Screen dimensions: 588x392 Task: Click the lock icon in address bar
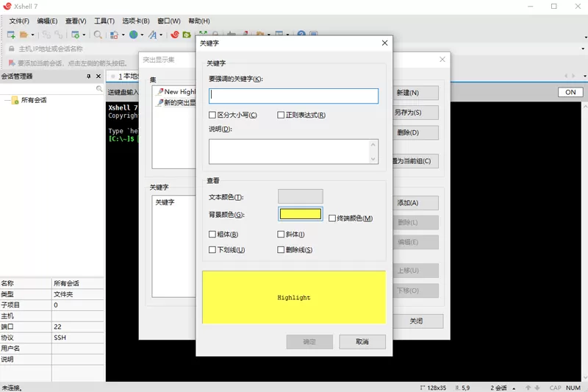pyautogui.click(x=12, y=49)
